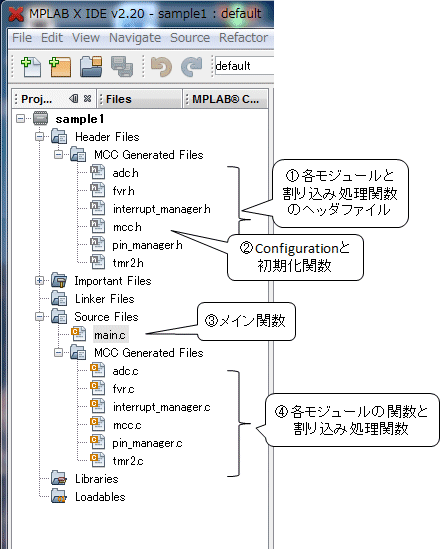Image resolution: width=440 pixels, height=549 pixels.
Task: Click the Redo arrow icon
Action: [191, 67]
